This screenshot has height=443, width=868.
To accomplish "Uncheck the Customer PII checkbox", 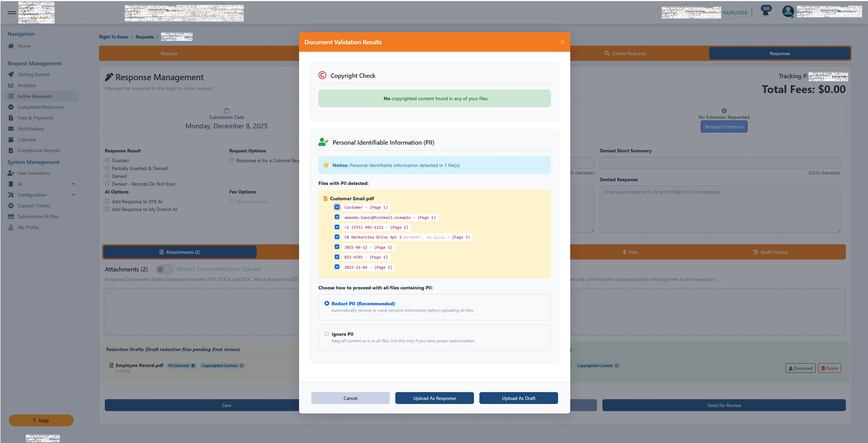I will point(337,207).
